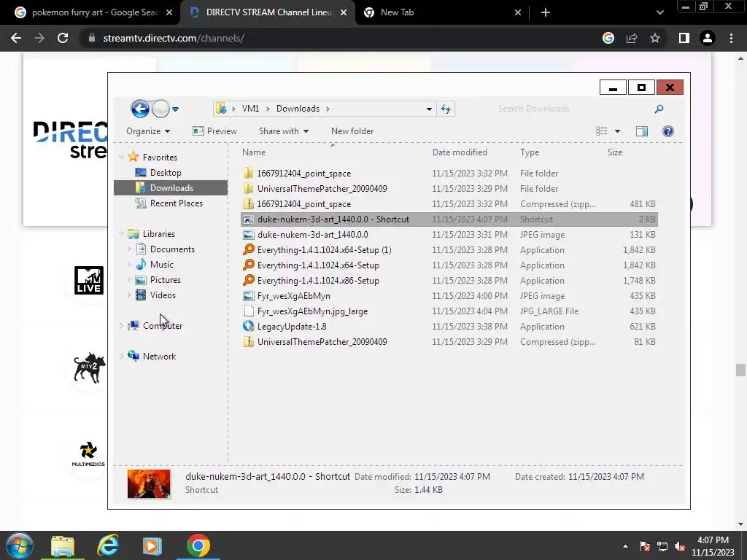Open Windows Media Player from the taskbar
The image size is (747, 560).
tap(152, 545)
